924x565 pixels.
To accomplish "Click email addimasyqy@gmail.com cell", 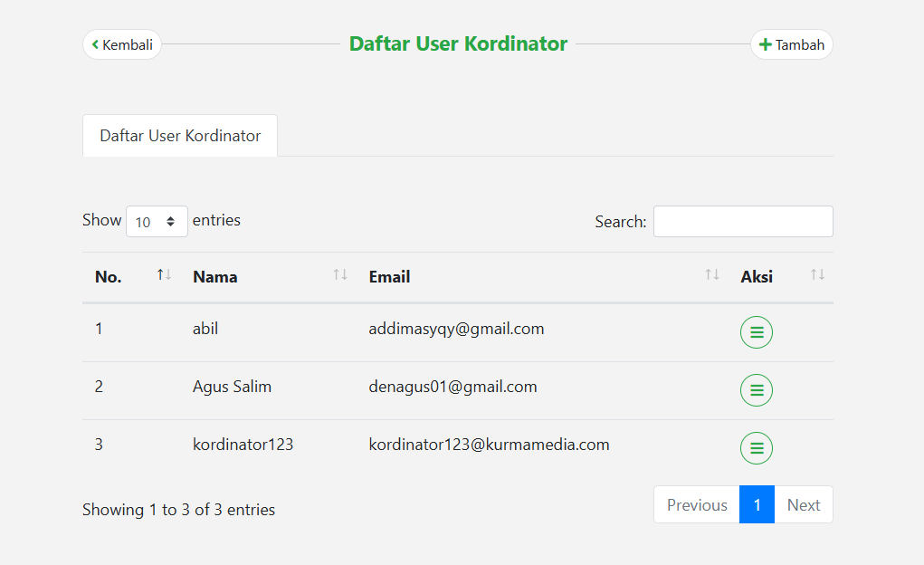I will pyautogui.click(x=456, y=329).
